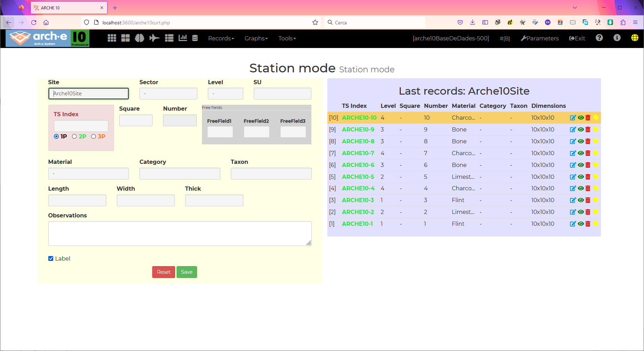View record ARCHE10-7 with eye icon
644x351 pixels.
pyautogui.click(x=581, y=153)
